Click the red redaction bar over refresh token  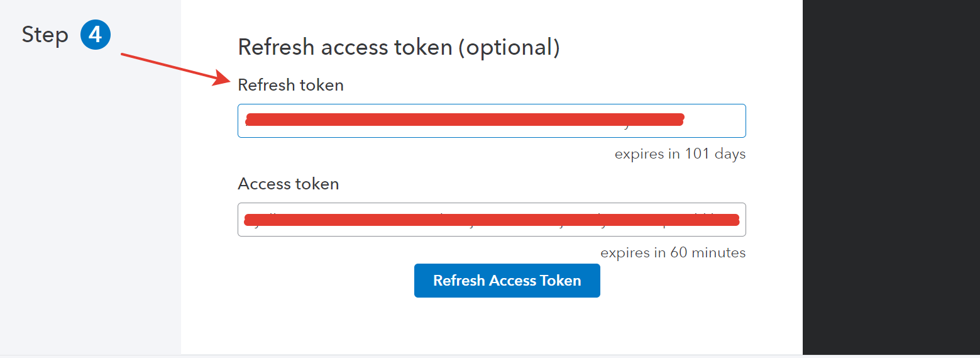464,120
